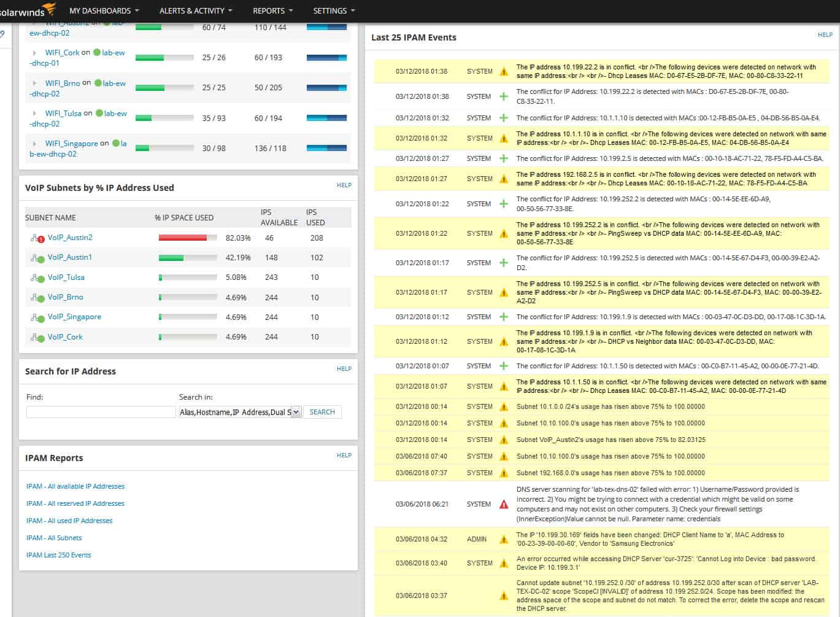
Task: Expand the WIFI_Tulsa subnet entry
Action: point(34,113)
